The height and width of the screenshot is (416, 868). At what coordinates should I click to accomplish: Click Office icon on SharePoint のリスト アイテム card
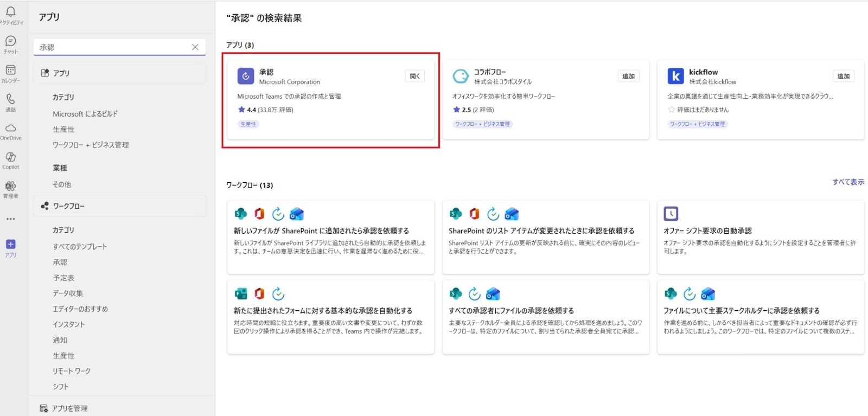474,214
